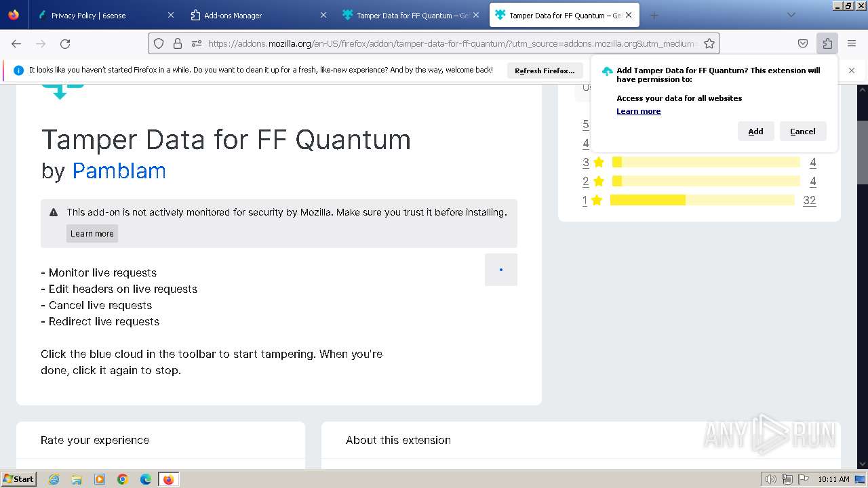Click the 1-star rating bar

pos(703,200)
